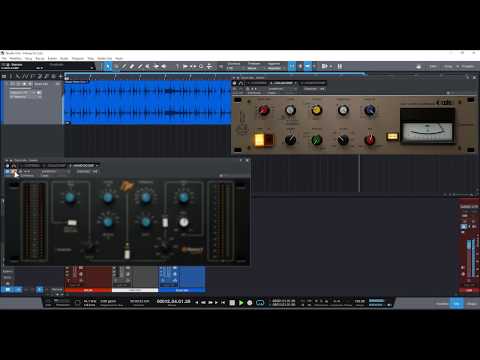Toggle the compressor plugin power icon
The height and width of the screenshot is (360, 480).
tap(235, 83)
